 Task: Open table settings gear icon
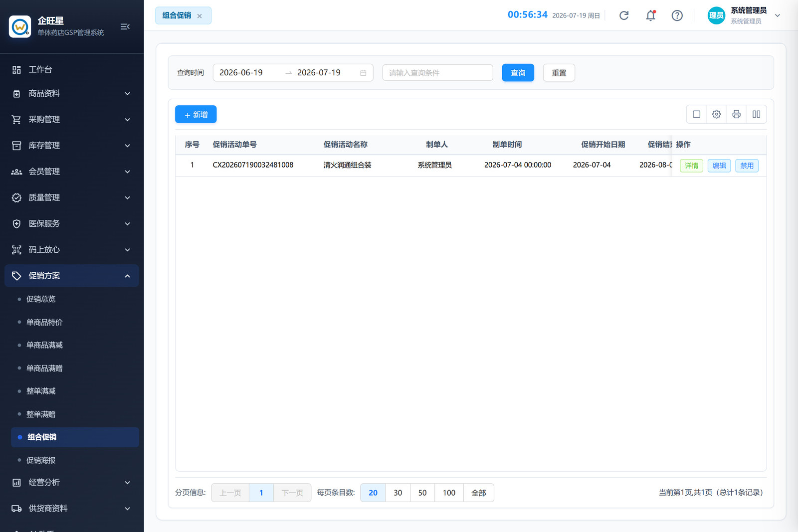click(717, 114)
